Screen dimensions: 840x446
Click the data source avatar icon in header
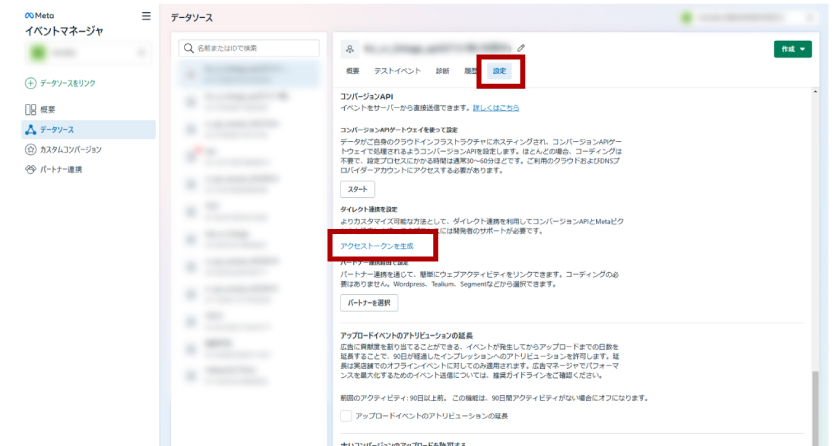pos(350,49)
